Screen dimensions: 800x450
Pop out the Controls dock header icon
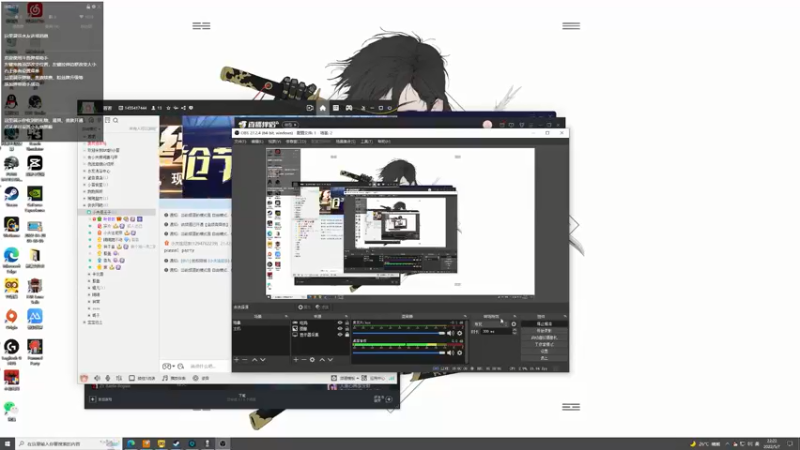(x=565, y=316)
